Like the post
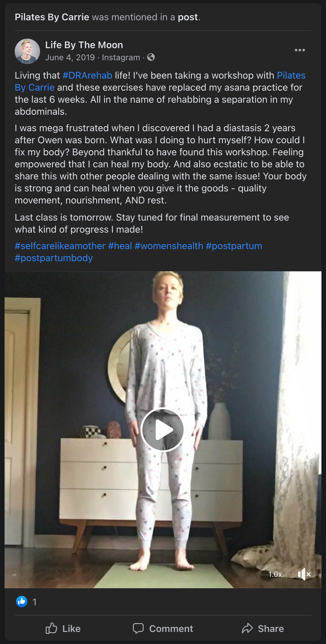The image size is (326, 644). pyautogui.click(x=63, y=628)
